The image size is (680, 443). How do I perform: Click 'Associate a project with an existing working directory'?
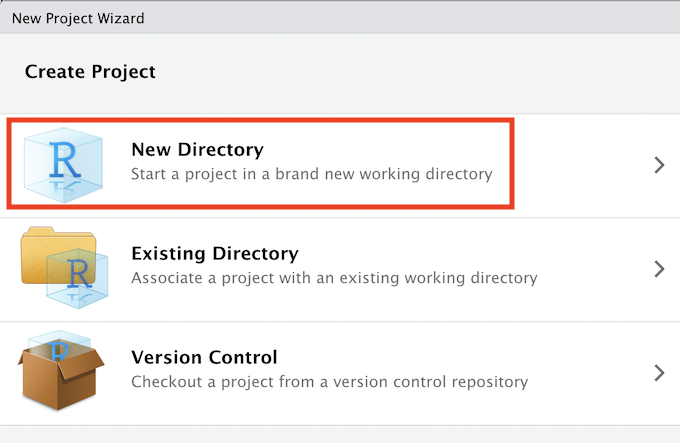tap(334, 278)
